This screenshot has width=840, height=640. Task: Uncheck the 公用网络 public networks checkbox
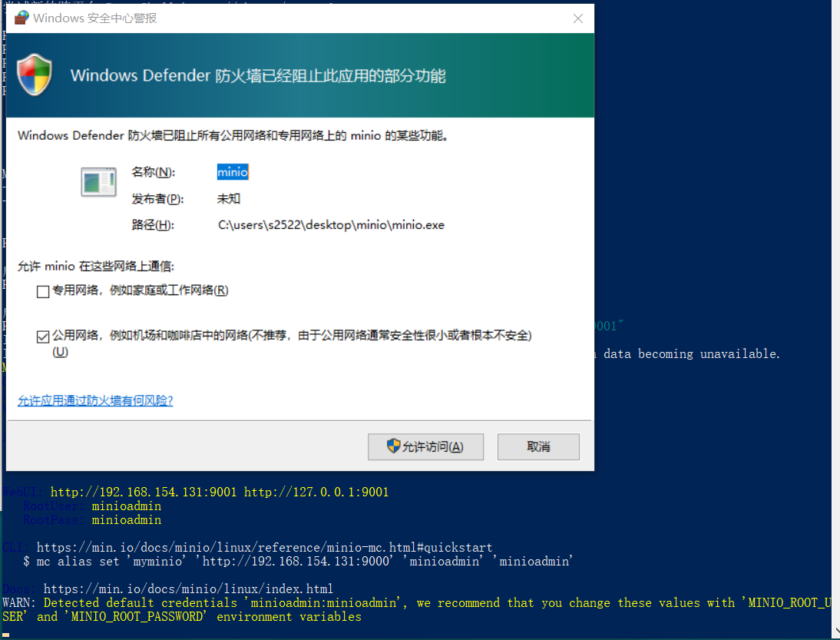[43, 337]
